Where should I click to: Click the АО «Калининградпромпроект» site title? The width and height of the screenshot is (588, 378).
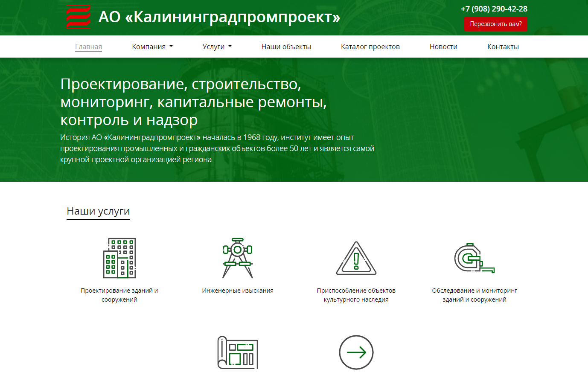click(x=219, y=17)
